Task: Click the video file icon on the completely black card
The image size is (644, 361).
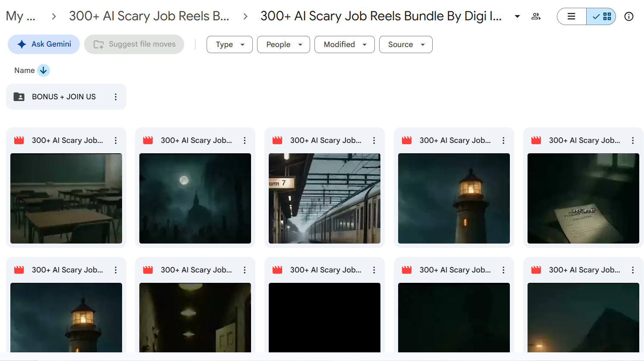Action: pyautogui.click(x=277, y=270)
